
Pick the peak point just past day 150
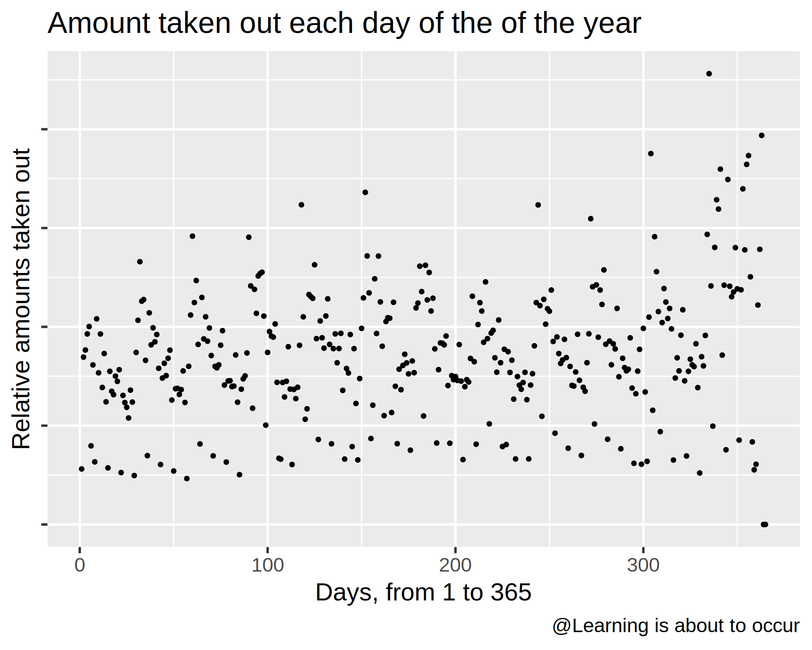pos(365,192)
